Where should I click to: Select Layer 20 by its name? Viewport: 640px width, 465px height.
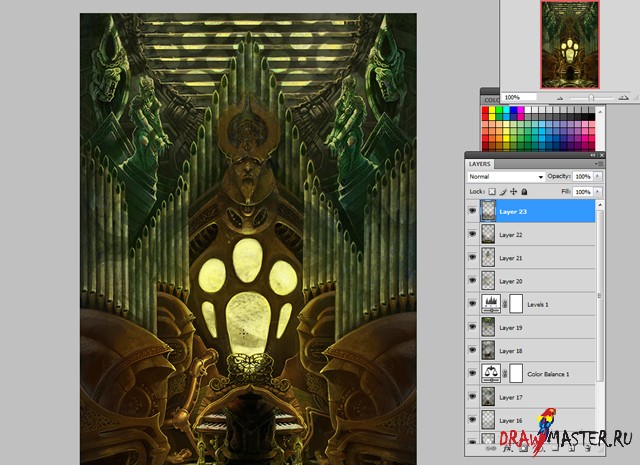tap(511, 282)
